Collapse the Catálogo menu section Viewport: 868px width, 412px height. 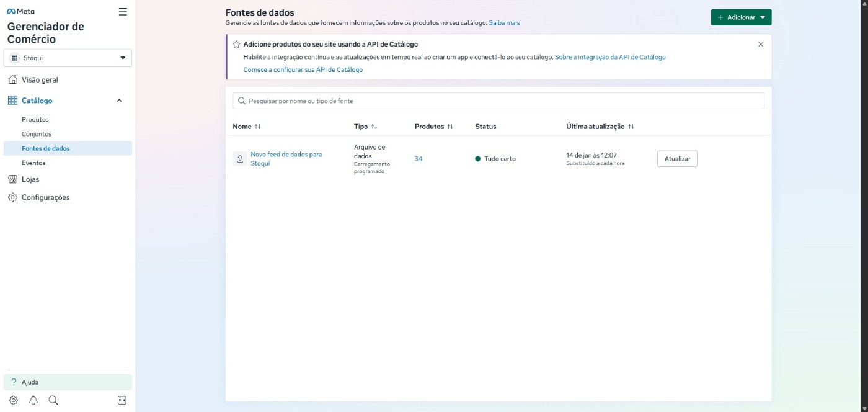pyautogui.click(x=119, y=101)
